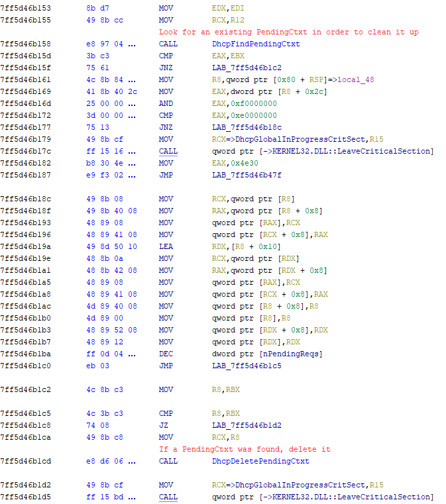Select address 7ff5d46b153 at listing top
Screen dimensions: 446x504
coord(26,8)
